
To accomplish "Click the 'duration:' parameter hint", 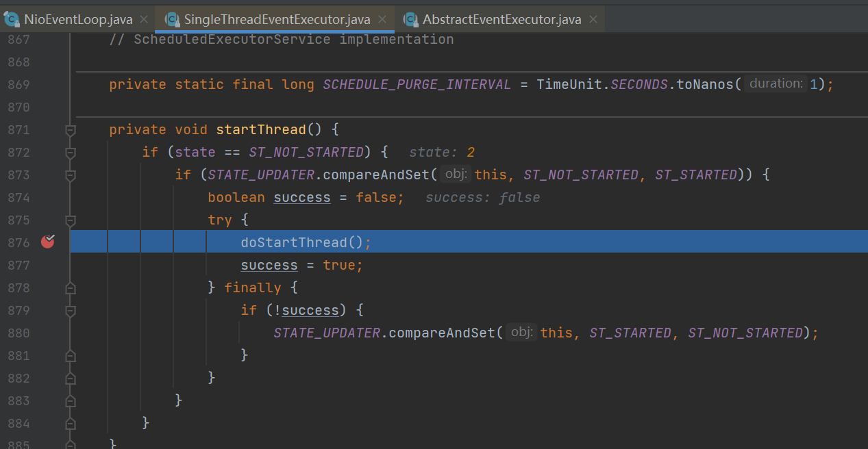I will 776,84.
